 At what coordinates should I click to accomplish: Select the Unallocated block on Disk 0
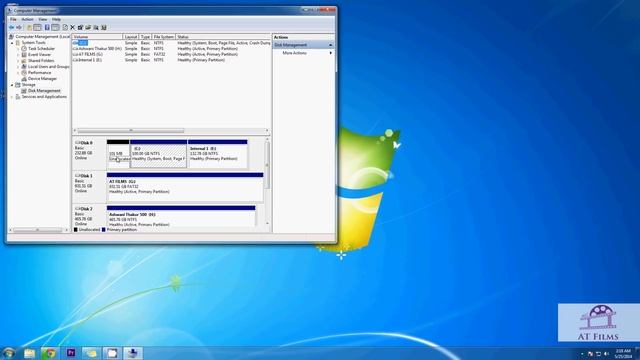118,153
